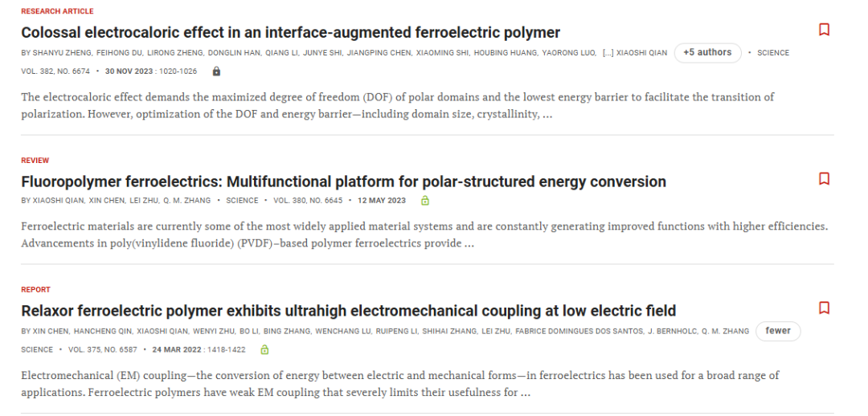The height and width of the screenshot is (416, 868).
Task: Select author Q. M. Zhang in the review entry
Action: 186,201
